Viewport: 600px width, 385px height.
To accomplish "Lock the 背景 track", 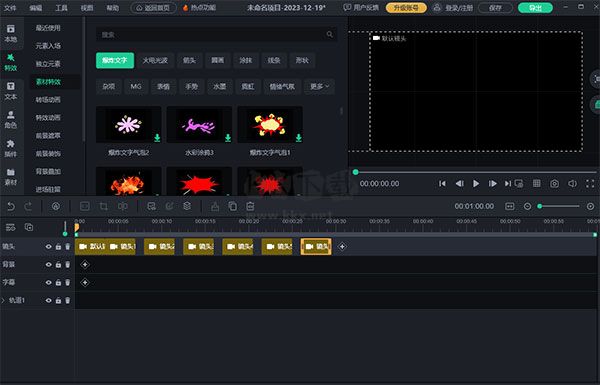I will (58, 264).
